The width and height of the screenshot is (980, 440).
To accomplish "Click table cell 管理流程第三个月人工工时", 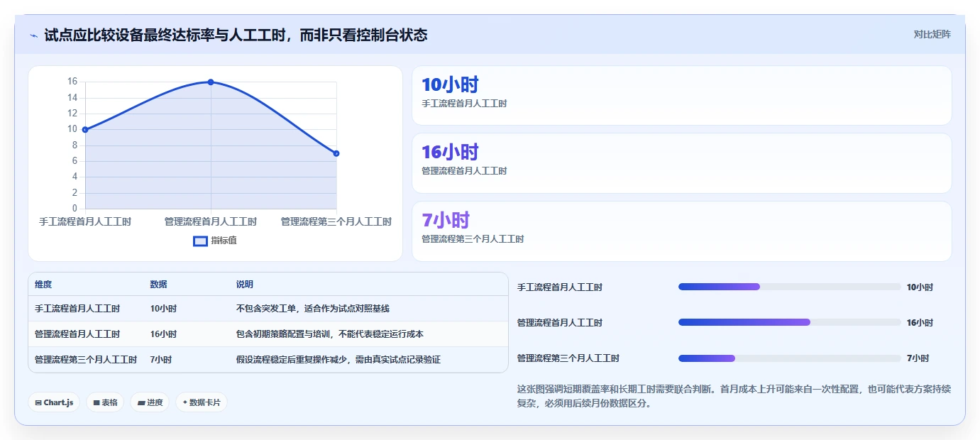I will tap(86, 360).
